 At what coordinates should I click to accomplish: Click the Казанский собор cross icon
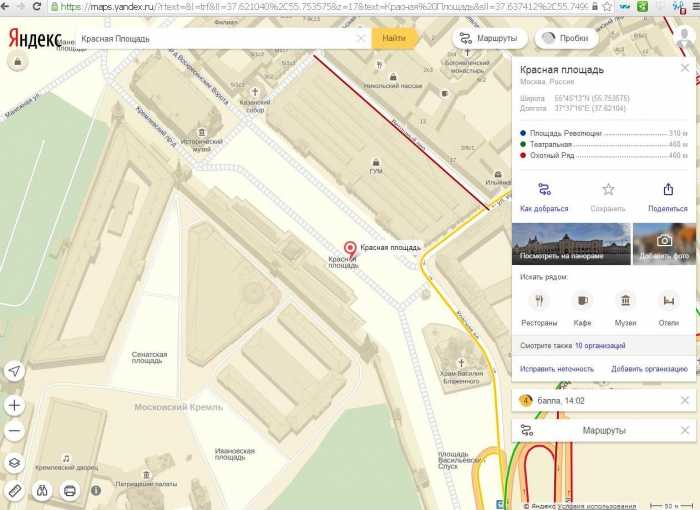255,92
